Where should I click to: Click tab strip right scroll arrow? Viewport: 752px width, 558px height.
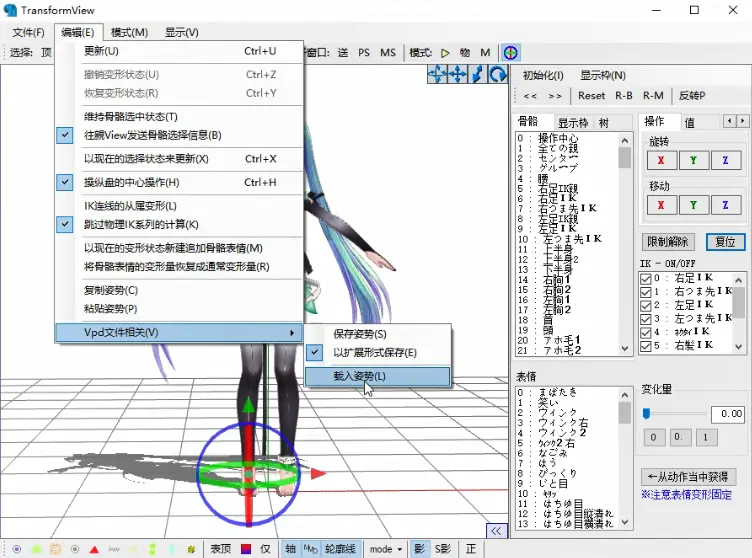pyautogui.click(x=742, y=121)
